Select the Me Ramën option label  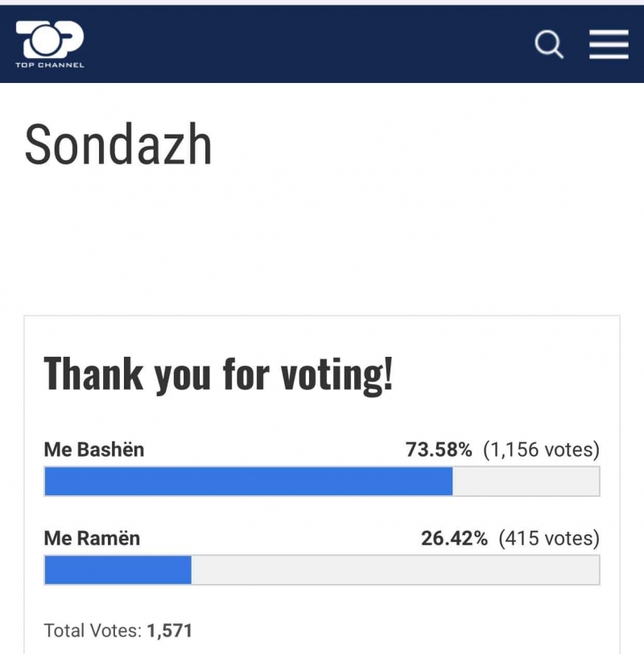click(x=92, y=538)
